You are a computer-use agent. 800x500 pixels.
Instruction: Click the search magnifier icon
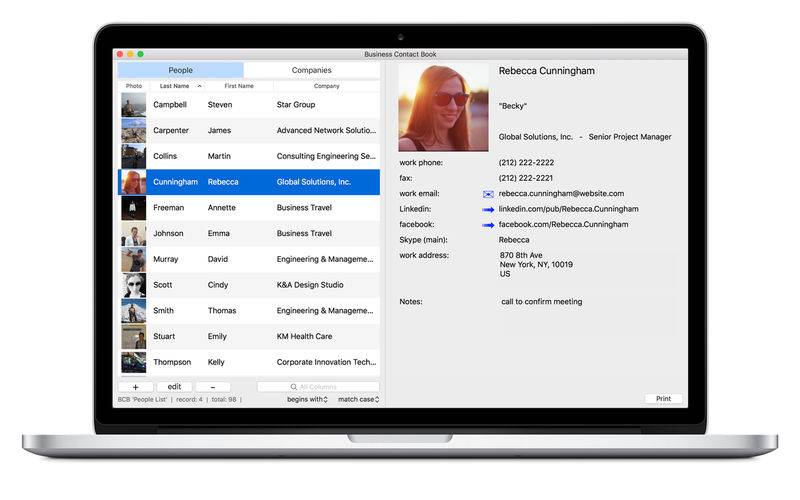coord(294,387)
